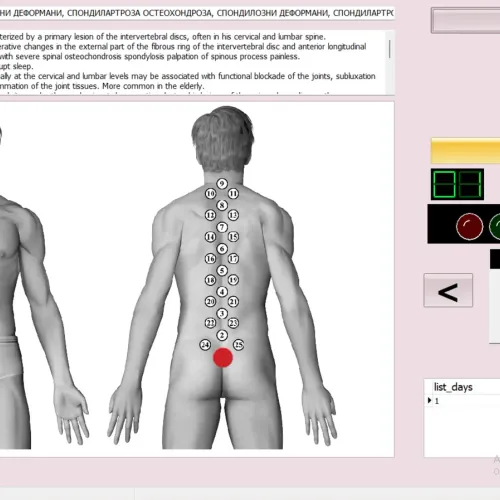Select point 17 right of the spine
Viewport: 500px width, 500px height.
click(x=233, y=259)
